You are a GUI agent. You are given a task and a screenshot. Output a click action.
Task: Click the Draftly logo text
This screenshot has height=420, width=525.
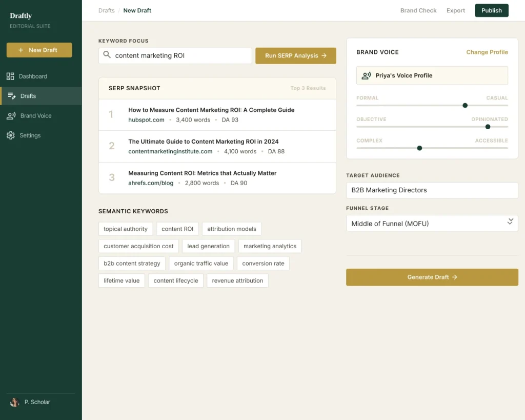pos(21,16)
